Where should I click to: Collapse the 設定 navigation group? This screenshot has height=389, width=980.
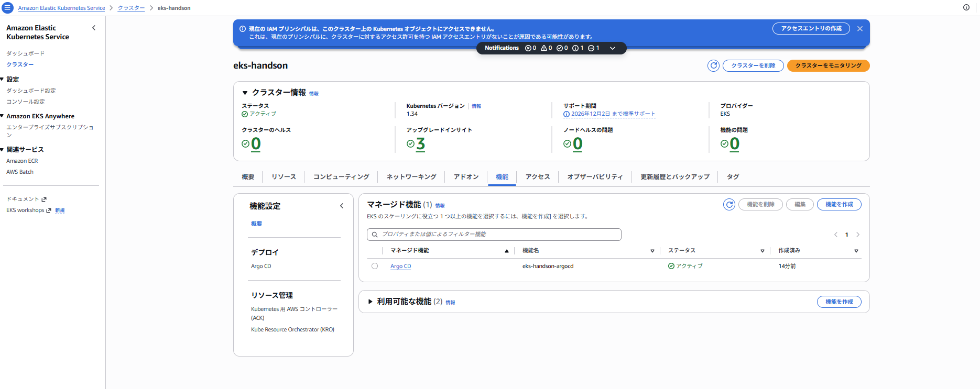2,79
